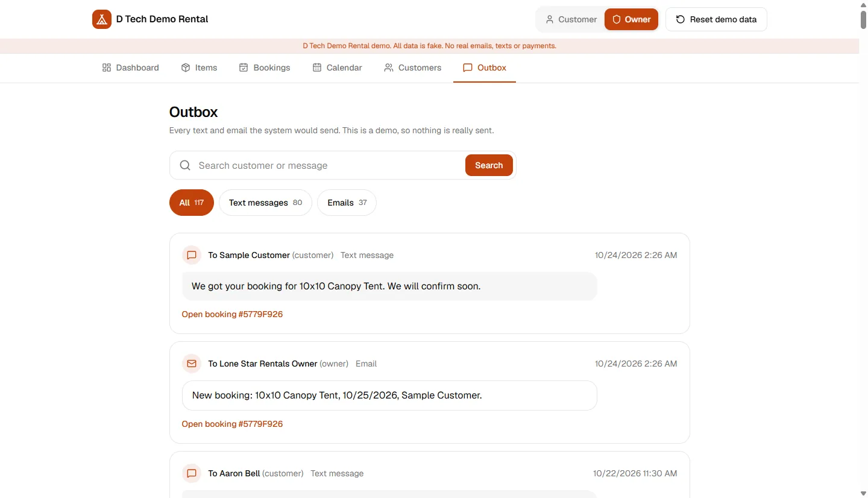Click the 'Every text and email' description line
868x498 pixels.
tap(332, 130)
